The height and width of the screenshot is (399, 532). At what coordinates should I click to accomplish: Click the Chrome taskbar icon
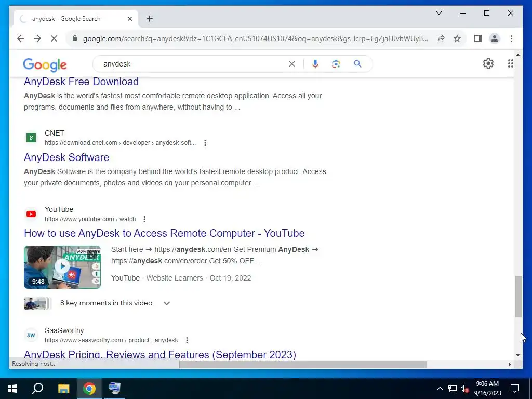tap(89, 389)
